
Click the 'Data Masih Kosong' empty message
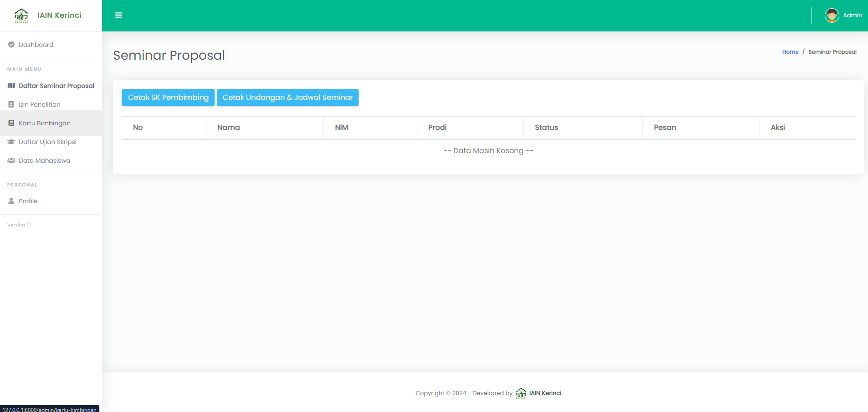[488, 151]
